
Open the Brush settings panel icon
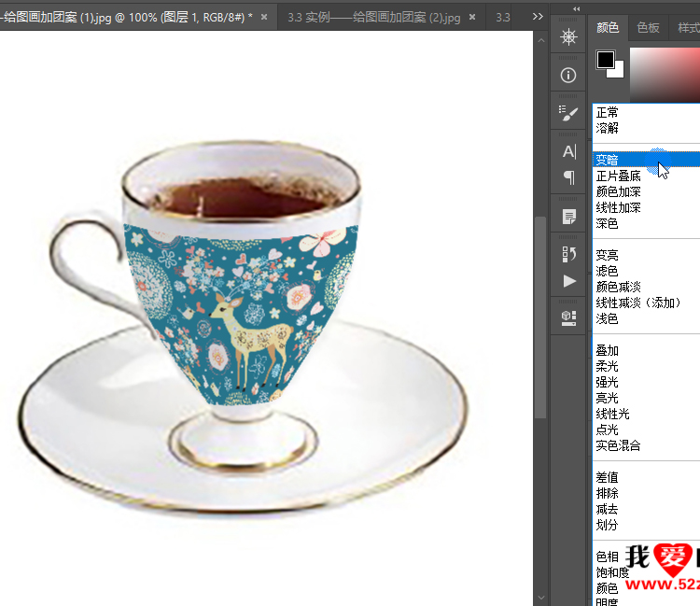[568, 113]
